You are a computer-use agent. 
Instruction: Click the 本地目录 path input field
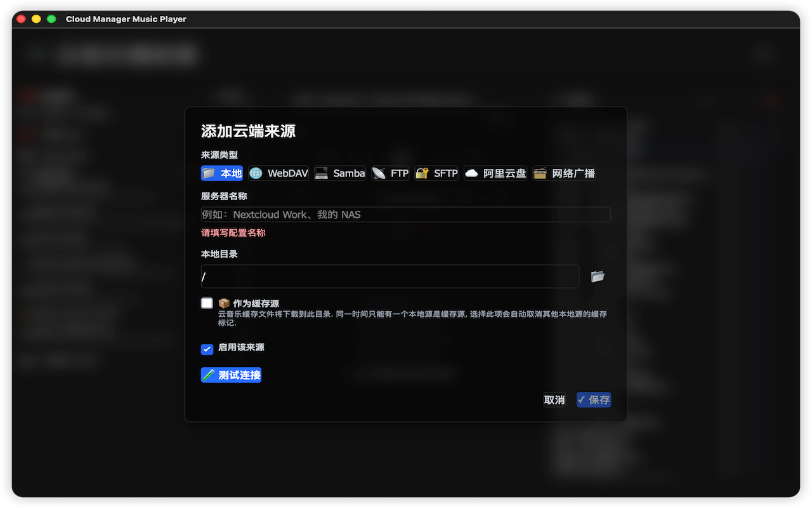(x=390, y=276)
